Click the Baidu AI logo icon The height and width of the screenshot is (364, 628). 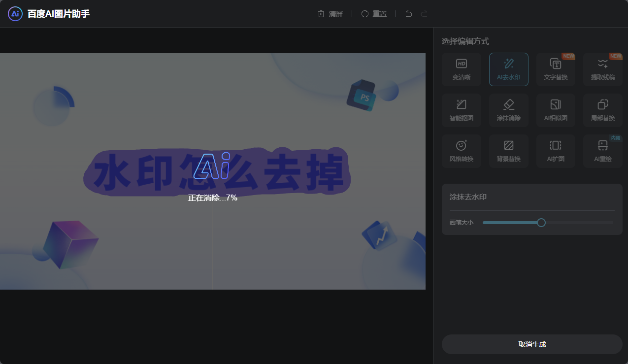[x=14, y=14]
